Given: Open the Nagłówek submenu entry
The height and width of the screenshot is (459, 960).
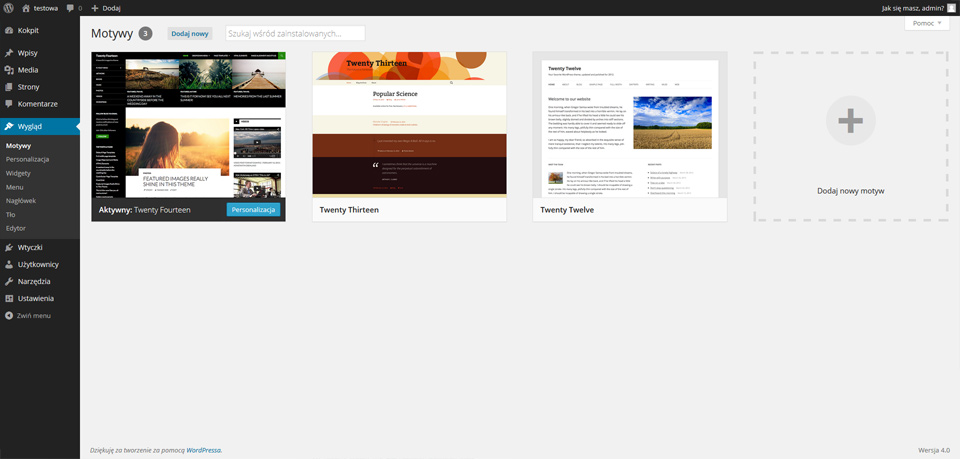Looking at the screenshot, I should pyautogui.click(x=21, y=201).
